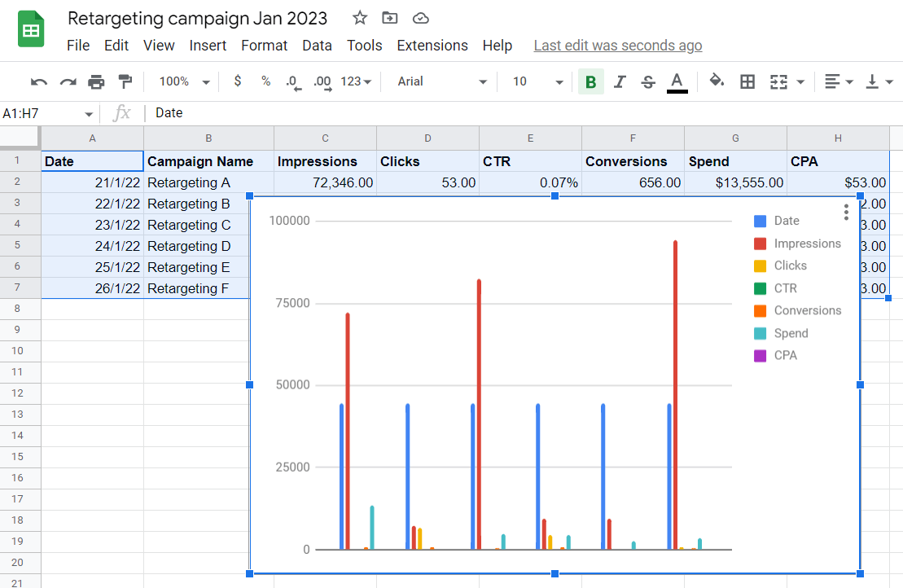903x588 pixels.
Task: Click the Conversions legend entry in chart
Action: (798, 310)
